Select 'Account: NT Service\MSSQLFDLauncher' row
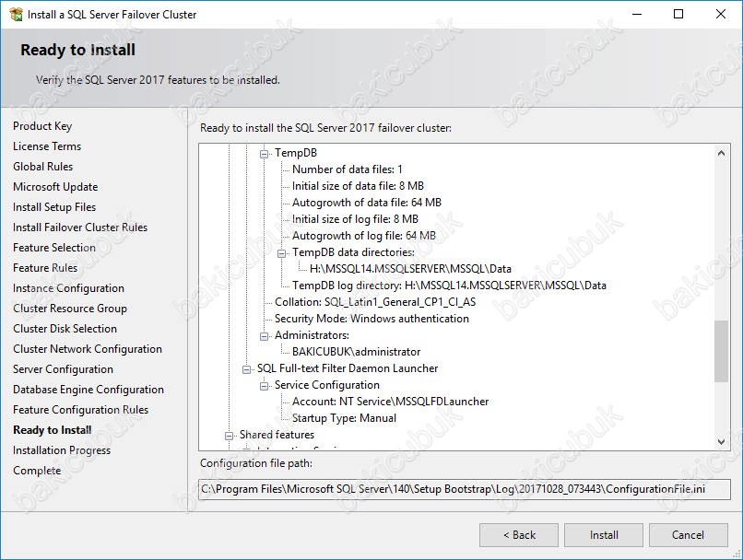Image resolution: width=743 pixels, height=560 pixels. (391, 402)
